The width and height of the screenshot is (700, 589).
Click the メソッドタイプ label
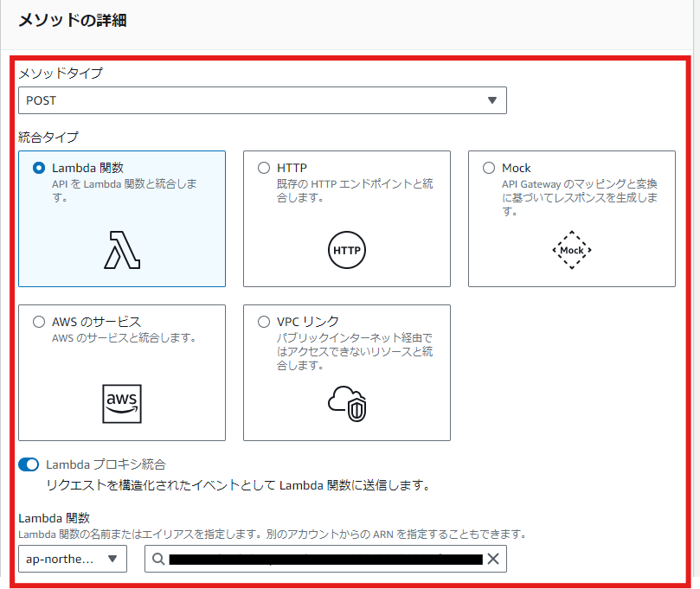click(x=61, y=73)
